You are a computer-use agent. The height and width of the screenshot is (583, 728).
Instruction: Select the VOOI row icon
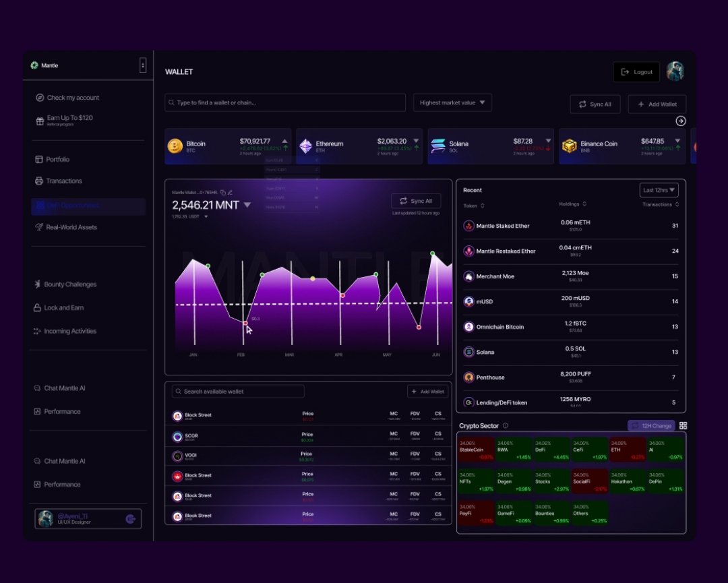(177, 456)
